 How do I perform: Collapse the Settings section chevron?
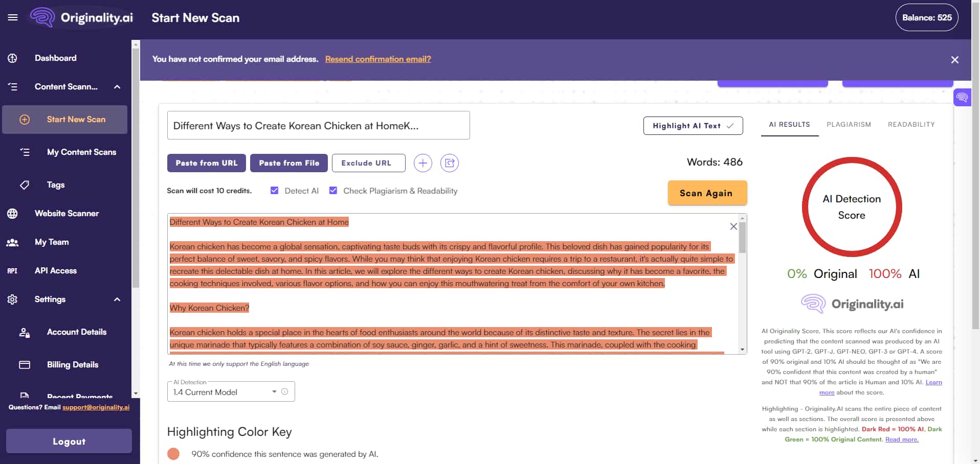pos(117,299)
